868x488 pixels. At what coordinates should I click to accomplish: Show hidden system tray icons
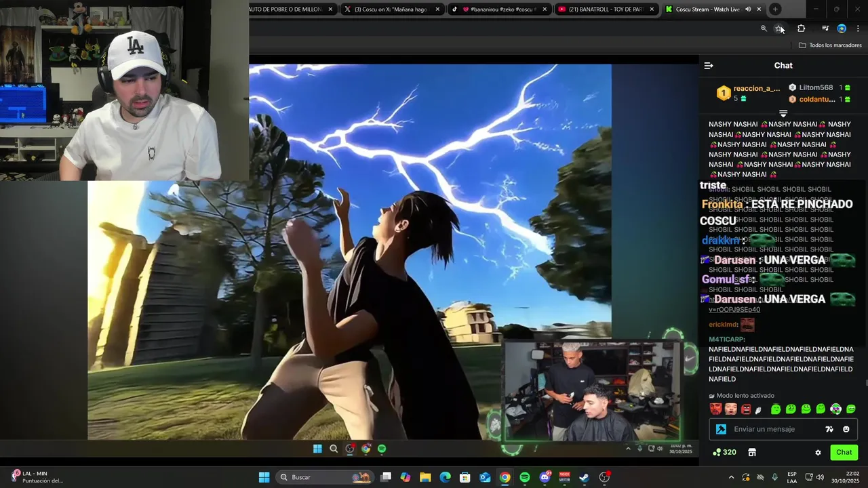coord(731,477)
